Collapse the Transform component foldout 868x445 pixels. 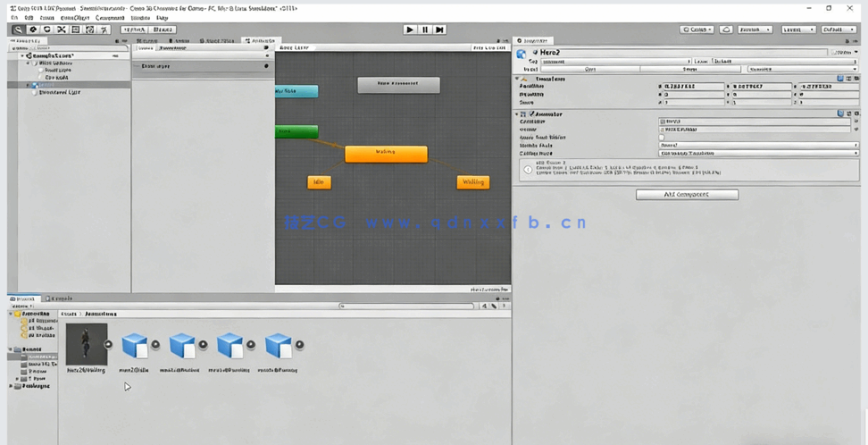[x=519, y=79]
